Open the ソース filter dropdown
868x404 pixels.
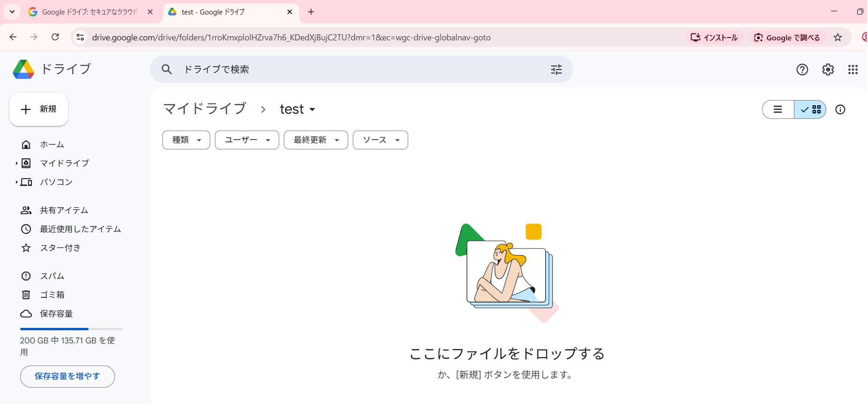pos(381,140)
